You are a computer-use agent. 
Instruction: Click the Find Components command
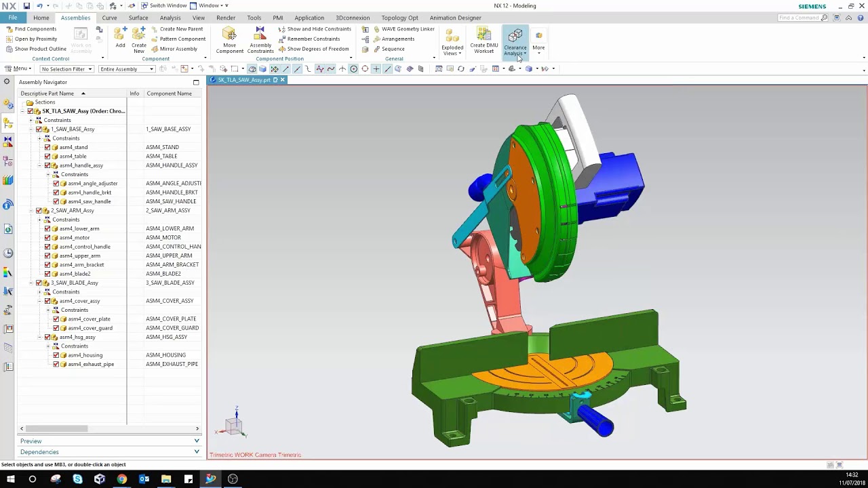coord(31,29)
